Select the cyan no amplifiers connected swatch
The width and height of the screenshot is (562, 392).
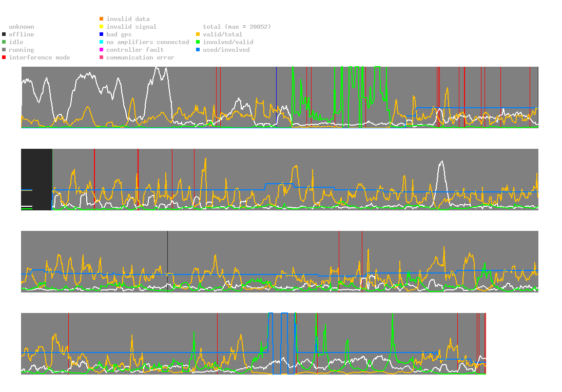point(102,42)
